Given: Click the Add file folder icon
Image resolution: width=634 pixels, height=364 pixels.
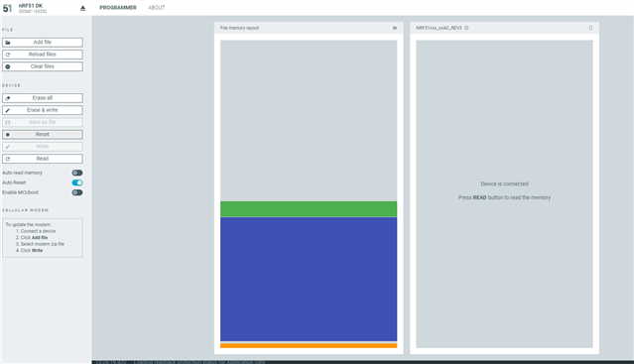Looking at the screenshot, I should [8, 43].
